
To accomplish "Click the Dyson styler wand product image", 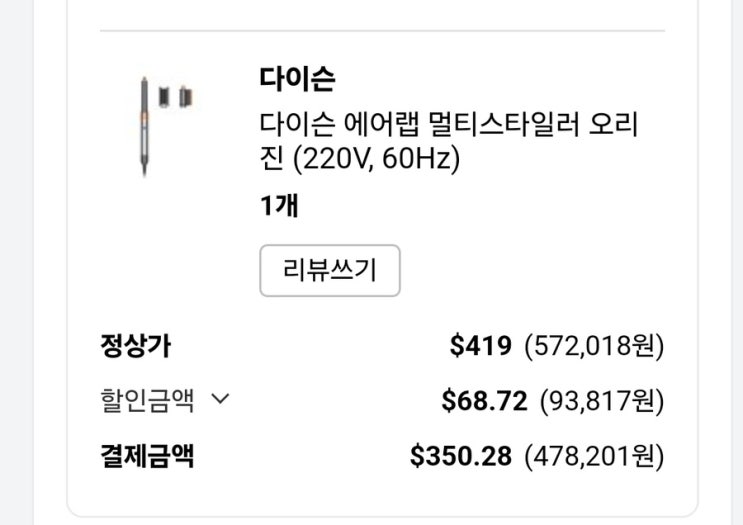I will coord(143,127).
